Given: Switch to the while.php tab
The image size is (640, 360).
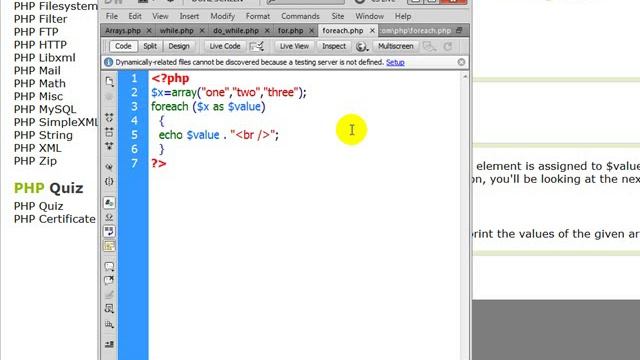Looking at the screenshot, I should [177, 31].
